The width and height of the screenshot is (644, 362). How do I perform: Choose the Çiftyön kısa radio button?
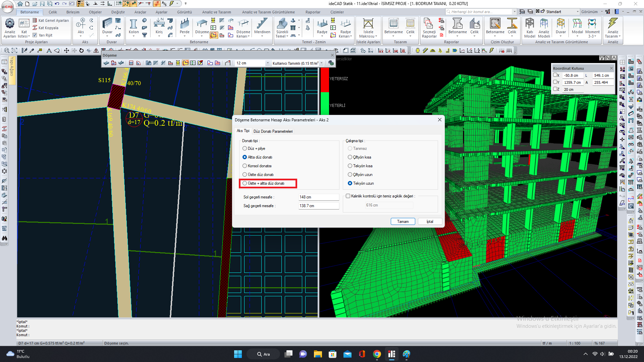[350, 157]
